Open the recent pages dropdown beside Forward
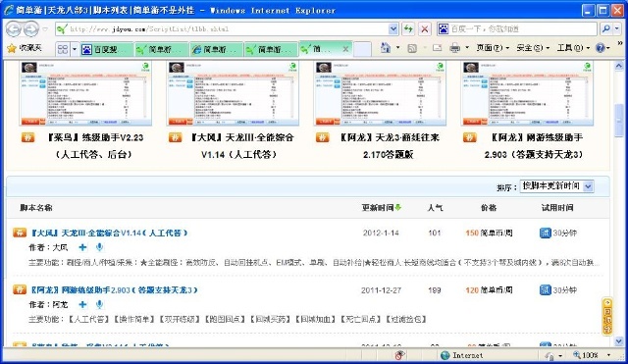 pos(45,28)
